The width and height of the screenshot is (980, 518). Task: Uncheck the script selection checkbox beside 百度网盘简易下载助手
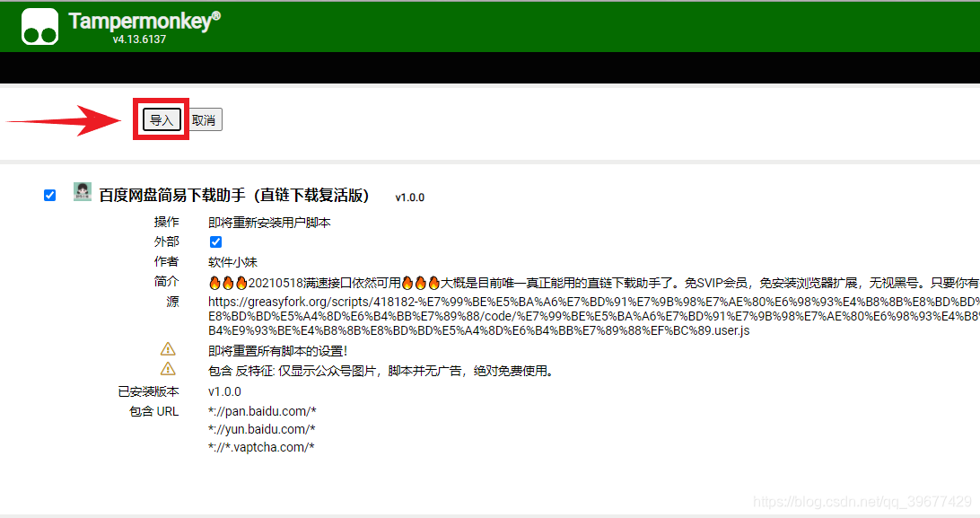coord(50,196)
